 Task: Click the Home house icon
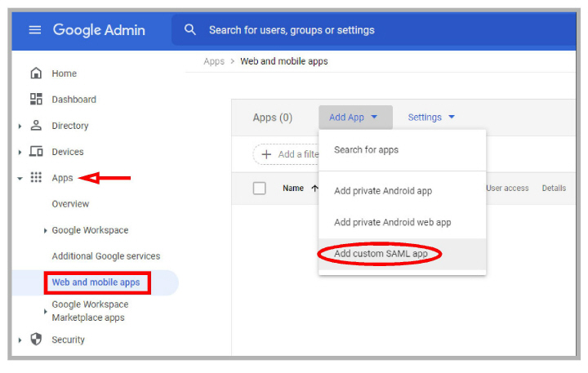[36, 73]
